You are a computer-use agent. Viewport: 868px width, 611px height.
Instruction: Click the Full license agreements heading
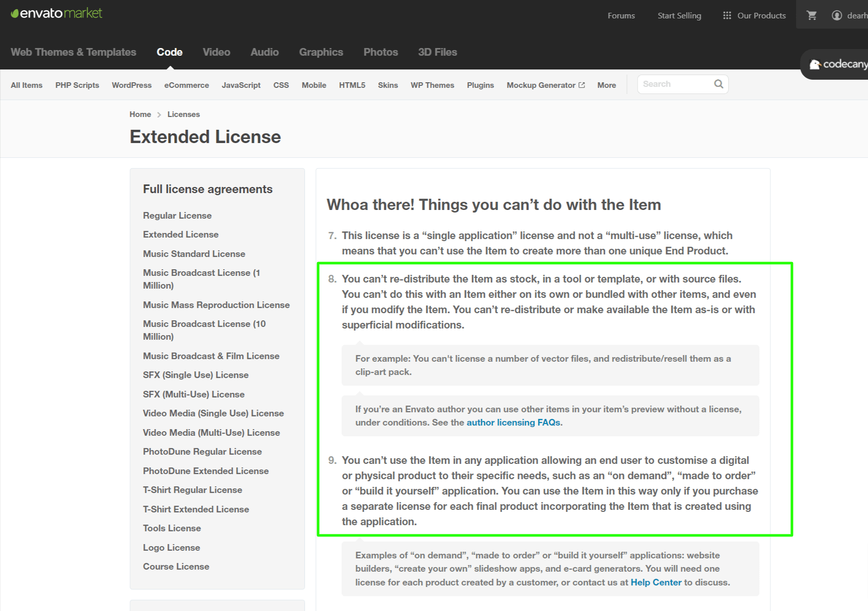(x=208, y=189)
